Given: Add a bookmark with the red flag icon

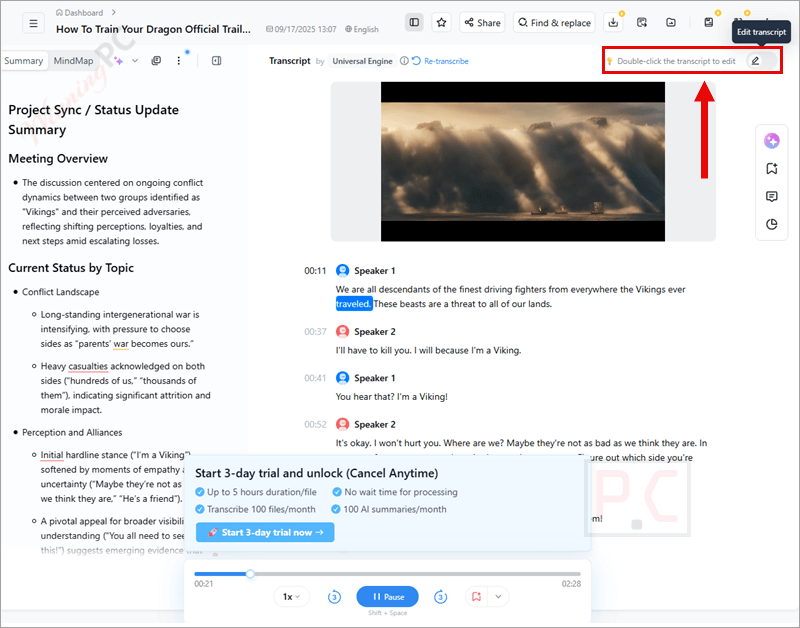Looking at the screenshot, I should [x=477, y=596].
